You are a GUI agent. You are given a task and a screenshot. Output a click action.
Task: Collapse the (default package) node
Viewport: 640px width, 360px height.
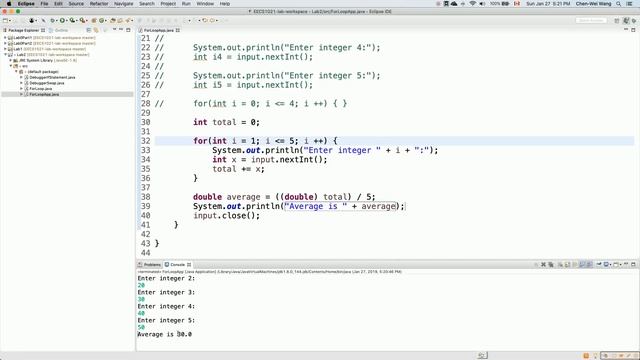[16, 71]
